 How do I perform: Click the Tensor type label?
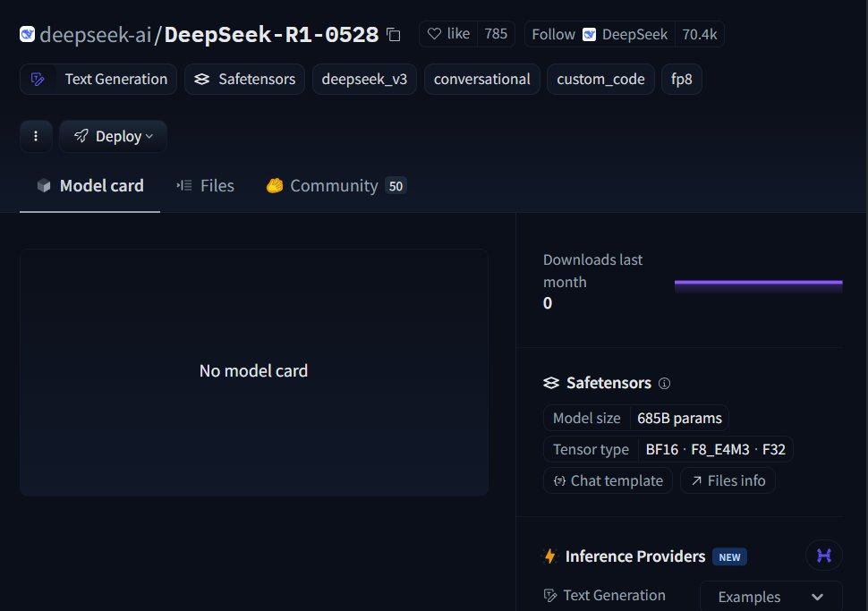591,449
